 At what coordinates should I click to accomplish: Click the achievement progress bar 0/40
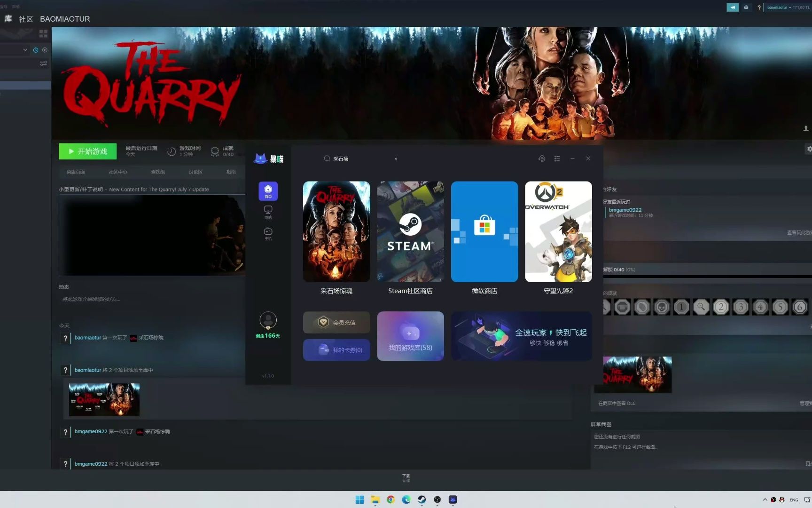(x=707, y=276)
